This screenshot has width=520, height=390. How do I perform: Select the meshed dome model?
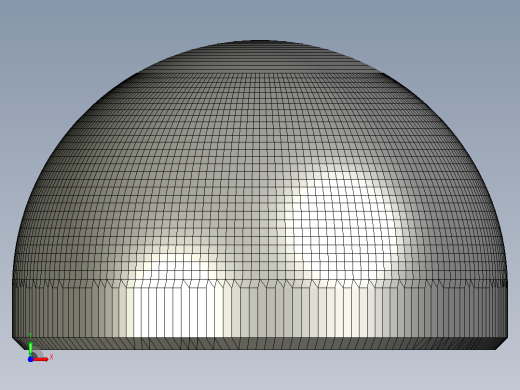[260, 195]
